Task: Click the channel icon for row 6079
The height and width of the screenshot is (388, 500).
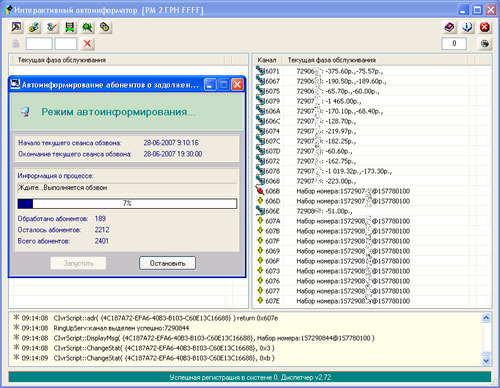Action: click(x=260, y=100)
